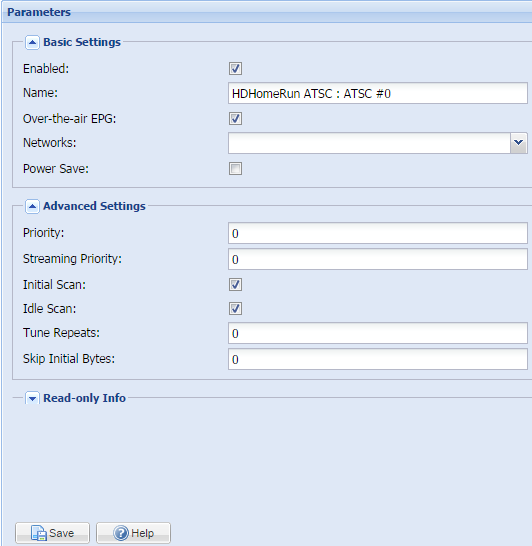Screen dimensions: 532x546
Task: Collapse the Basic Settings section arrow
Action: coord(32,42)
